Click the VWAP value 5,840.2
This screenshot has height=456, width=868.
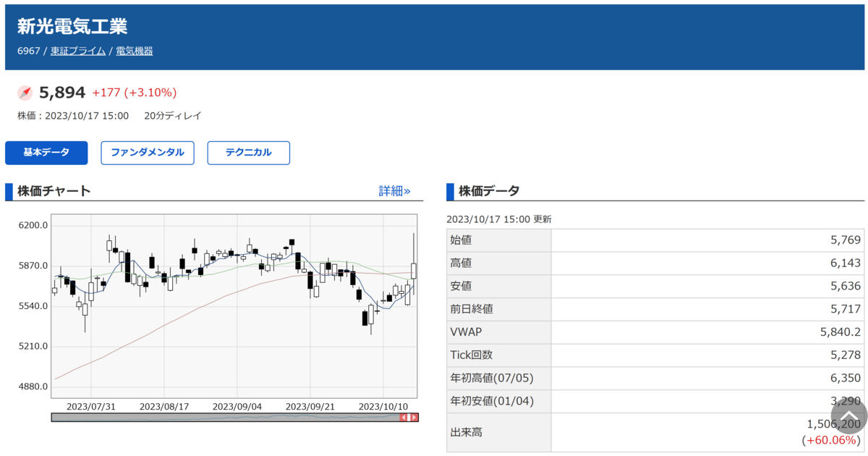coord(841,332)
